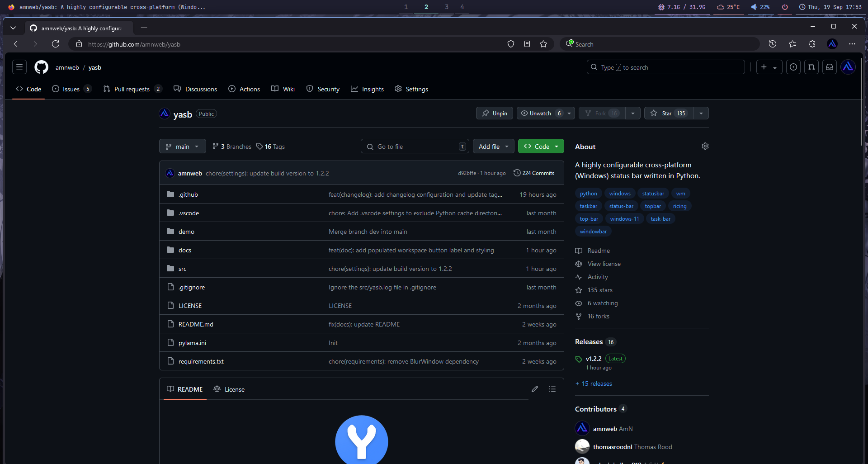Switch to the Issues tab
The width and height of the screenshot is (868, 464).
[x=71, y=89]
